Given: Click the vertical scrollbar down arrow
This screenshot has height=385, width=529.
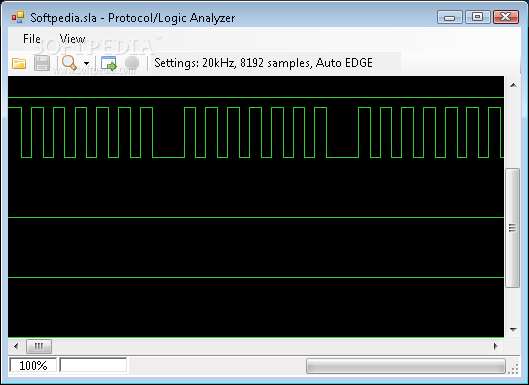Looking at the screenshot, I should (513, 329).
